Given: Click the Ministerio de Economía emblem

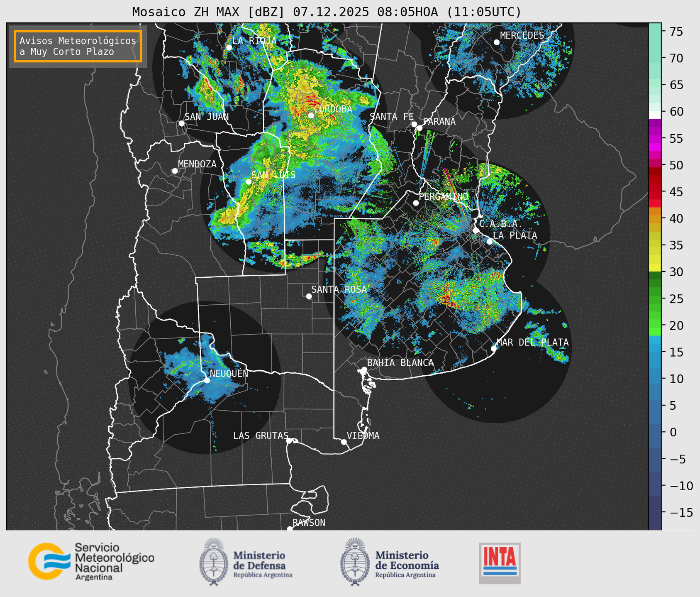Looking at the screenshot, I should point(355,562).
